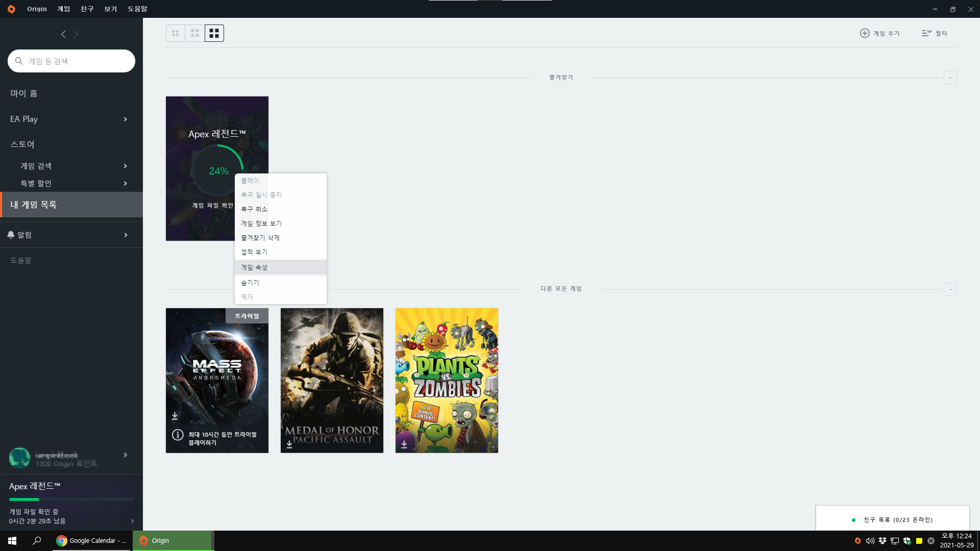Choose Cancel Repair from the context menu
Viewport: 980px width, 551px height.
[255, 209]
